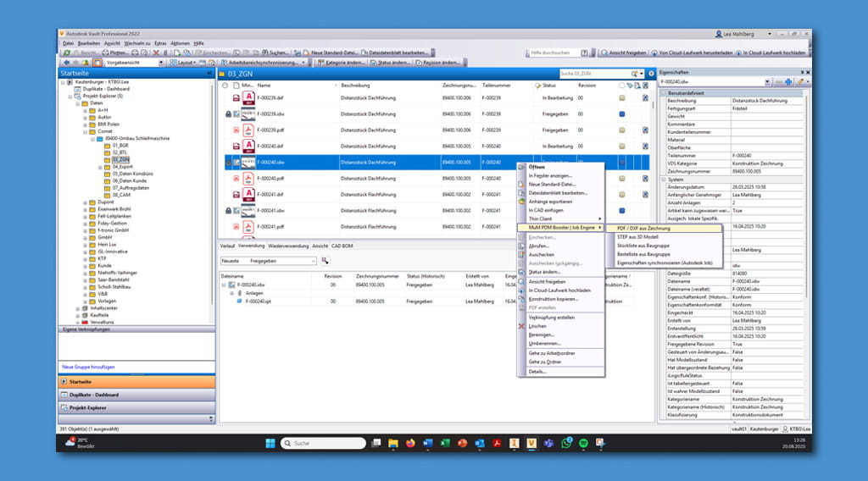Screen dimensions: 868x481
Task: Click the blue plus icon in Eigenschaften panel
Action: [x=787, y=81]
